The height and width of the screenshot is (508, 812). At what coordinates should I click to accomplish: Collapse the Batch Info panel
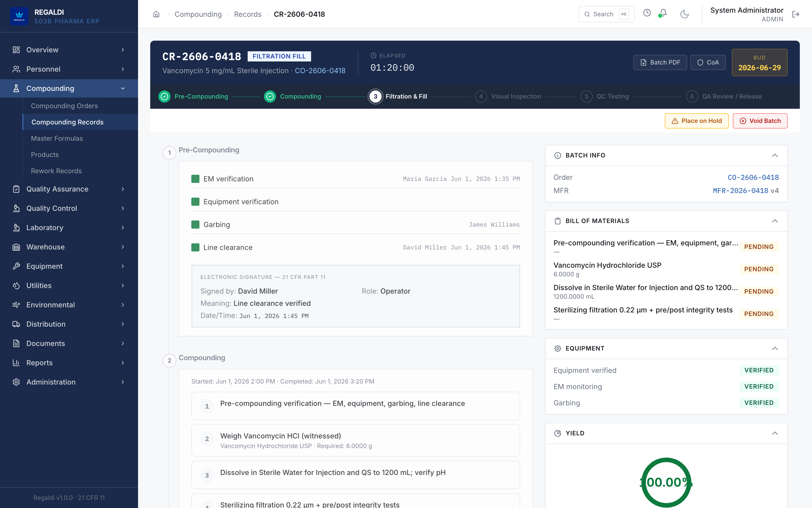775,155
